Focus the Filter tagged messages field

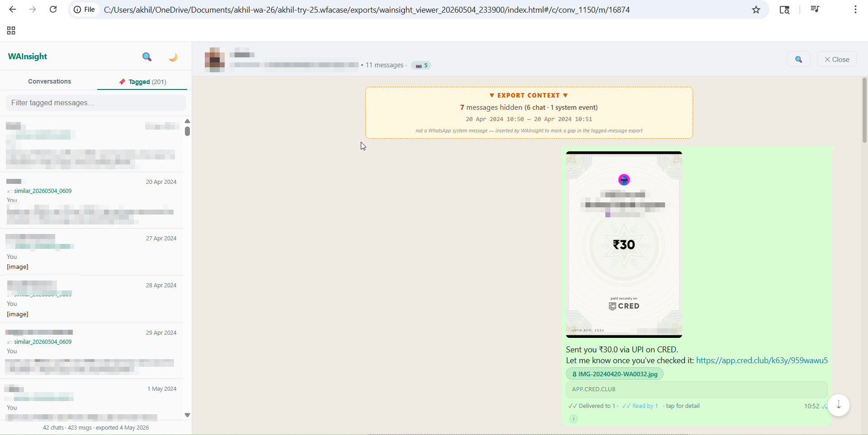[96, 103]
